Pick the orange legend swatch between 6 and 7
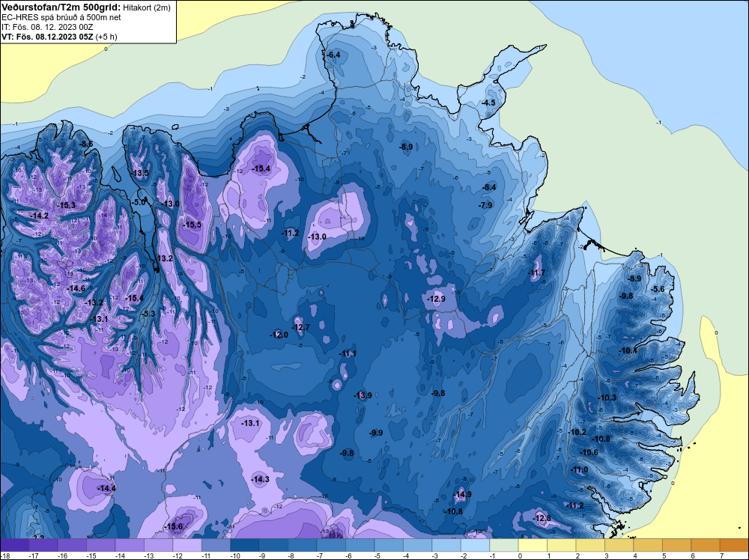The width and height of the screenshot is (749, 560). [705, 545]
